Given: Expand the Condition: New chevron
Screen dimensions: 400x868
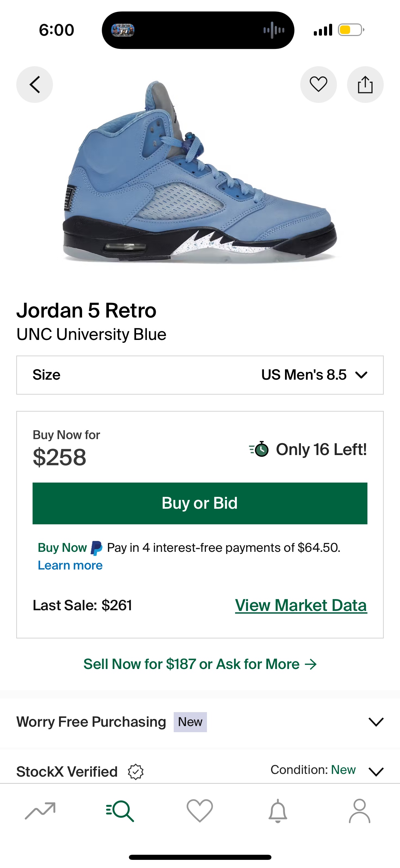Looking at the screenshot, I should point(376,772).
